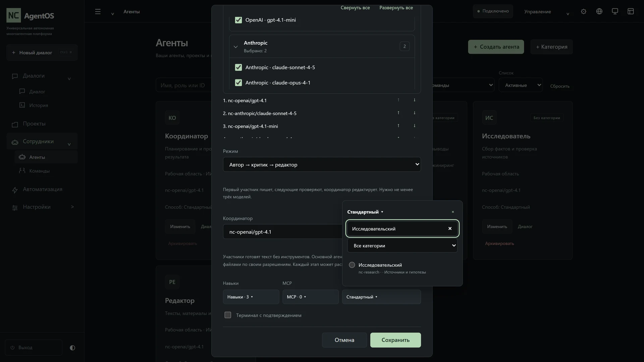Click Отмена button

[344, 340]
